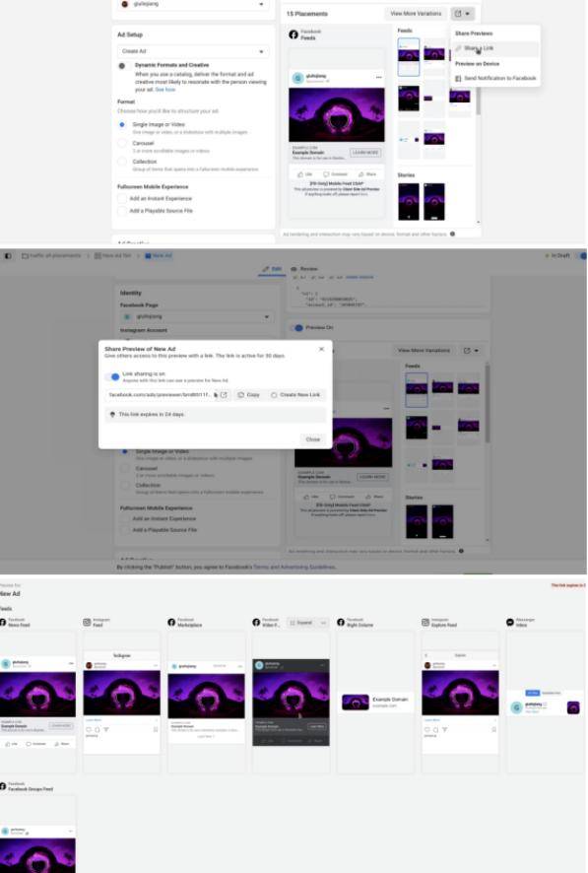Check Add an Instant Experience box
Image resolution: width=588 pixels, height=873 pixels.
[x=122, y=198]
